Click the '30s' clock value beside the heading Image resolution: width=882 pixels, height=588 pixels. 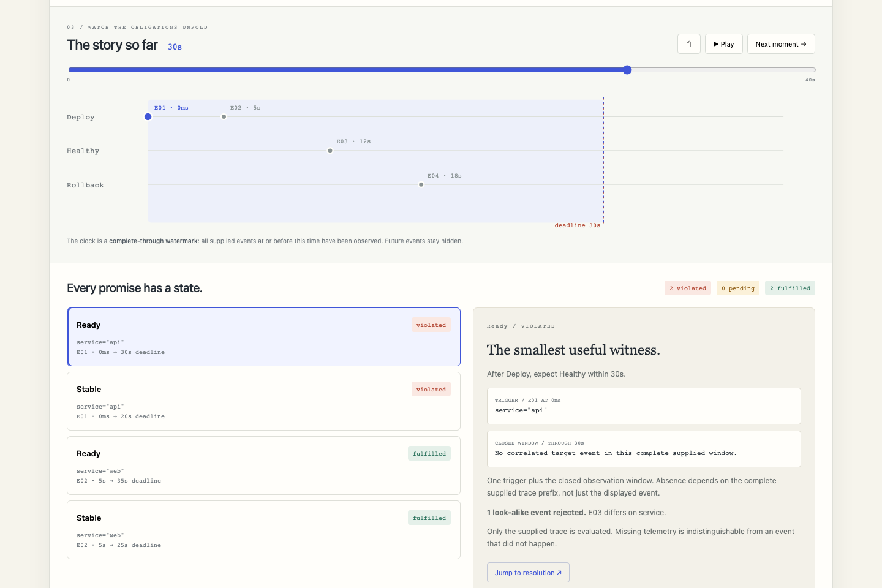(175, 47)
